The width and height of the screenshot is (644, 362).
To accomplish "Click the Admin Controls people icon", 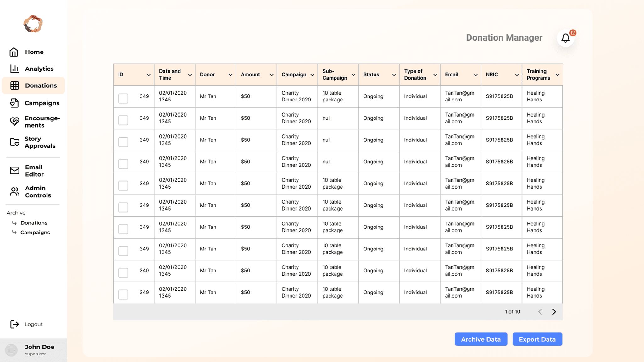I will point(14,191).
